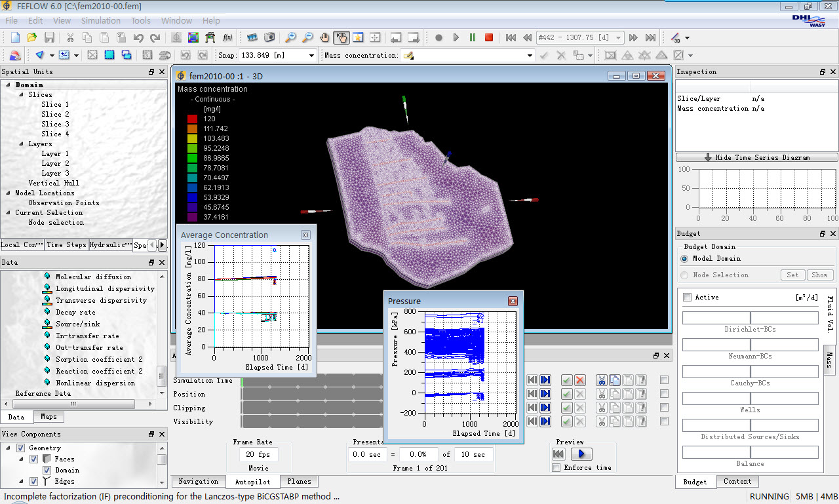Screen dimensions: 839x504
Task: Click the mass concentration pencil edit icon
Action: pos(408,56)
